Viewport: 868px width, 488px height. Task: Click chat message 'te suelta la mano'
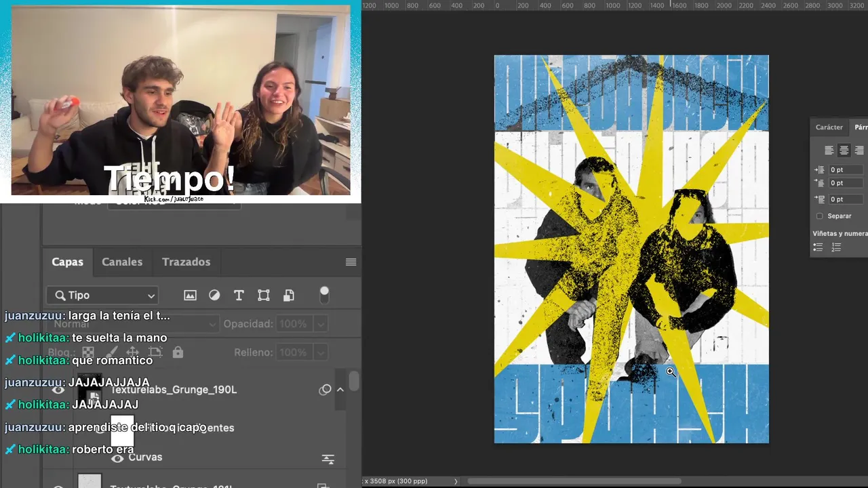[119, 338]
